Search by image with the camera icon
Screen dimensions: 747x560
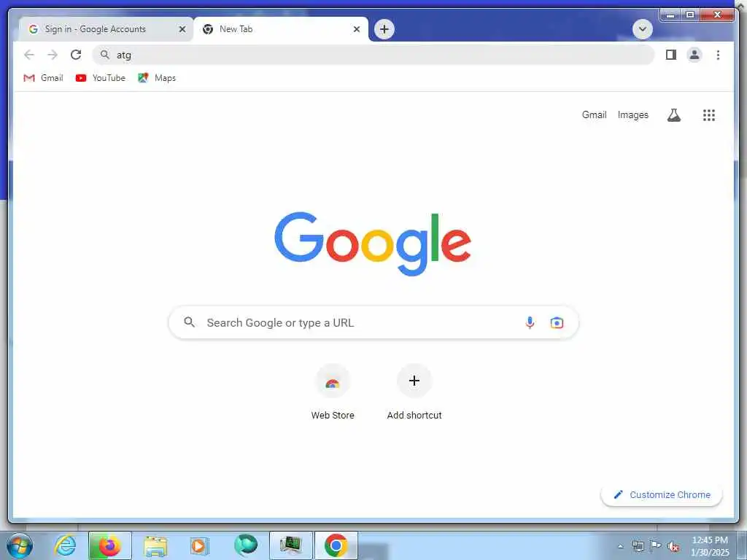[x=557, y=322]
